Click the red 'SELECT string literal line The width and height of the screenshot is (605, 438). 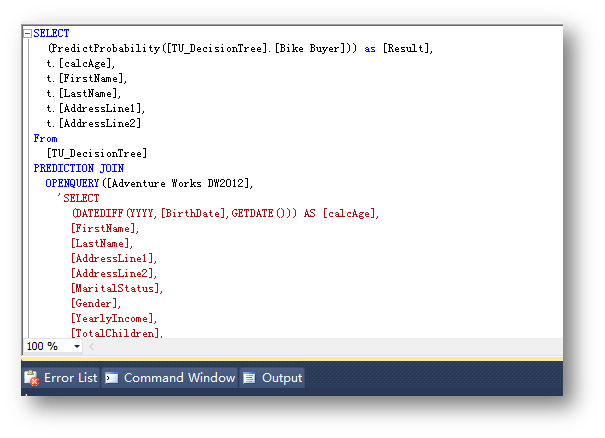click(78, 199)
